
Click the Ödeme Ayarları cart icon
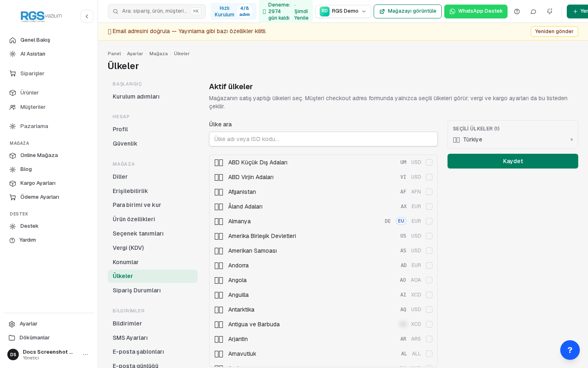(x=13, y=197)
